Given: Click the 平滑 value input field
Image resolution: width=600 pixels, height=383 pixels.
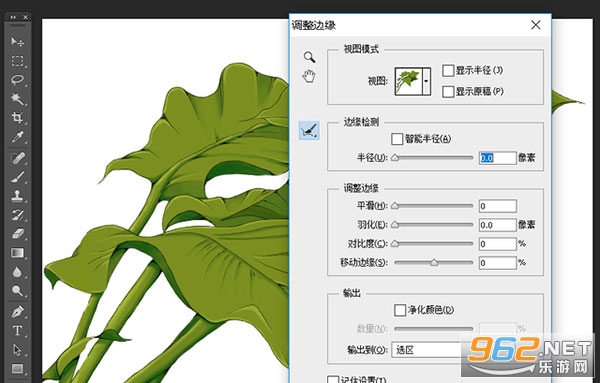Looking at the screenshot, I should tap(497, 206).
